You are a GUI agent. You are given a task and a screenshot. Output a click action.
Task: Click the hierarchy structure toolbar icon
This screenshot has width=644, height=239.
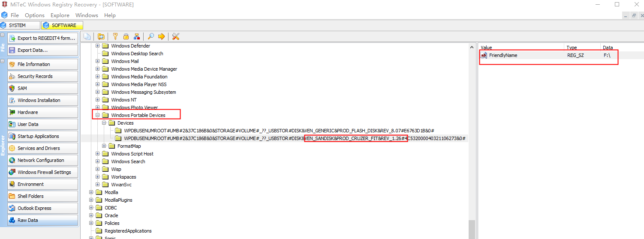click(x=137, y=36)
